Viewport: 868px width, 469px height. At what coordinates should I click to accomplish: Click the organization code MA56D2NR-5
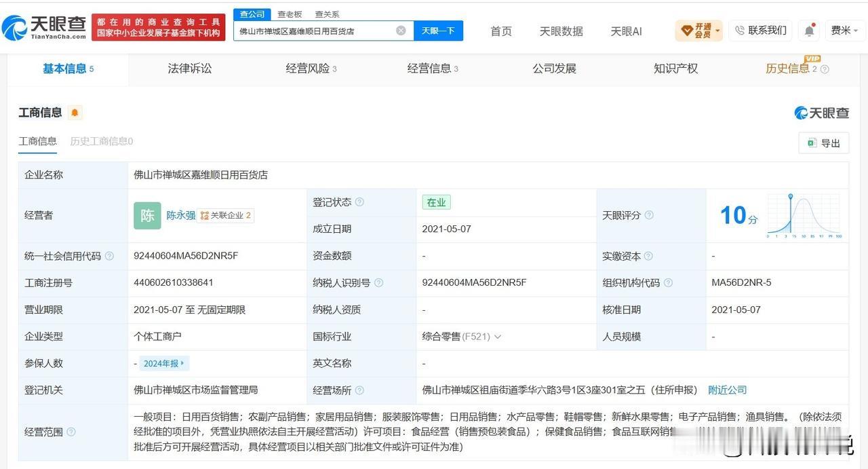[x=741, y=282]
